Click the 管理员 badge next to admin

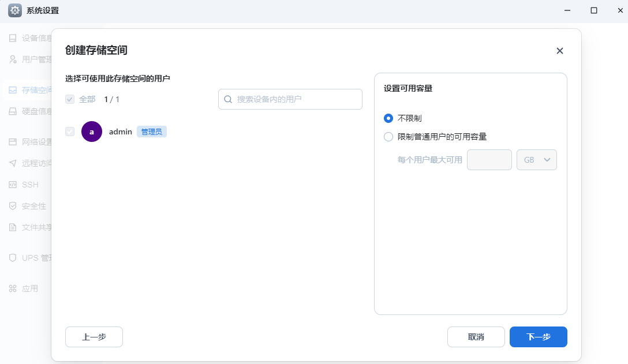pyautogui.click(x=152, y=132)
